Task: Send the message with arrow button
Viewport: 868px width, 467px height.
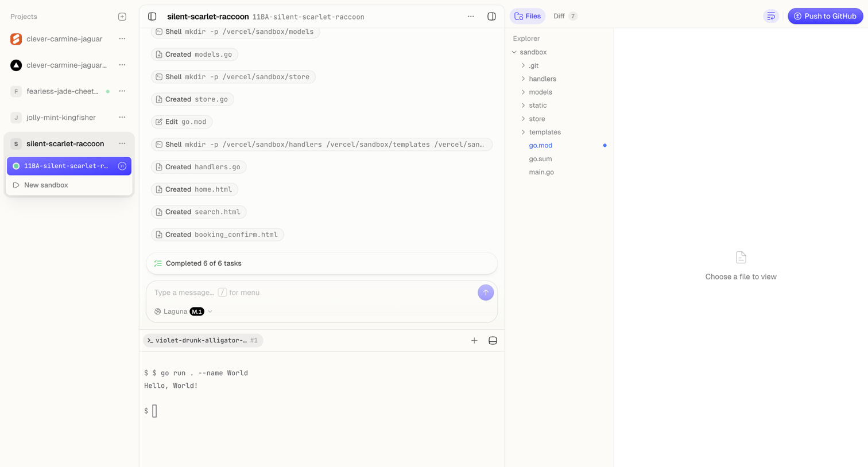Action: coord(486,293)
